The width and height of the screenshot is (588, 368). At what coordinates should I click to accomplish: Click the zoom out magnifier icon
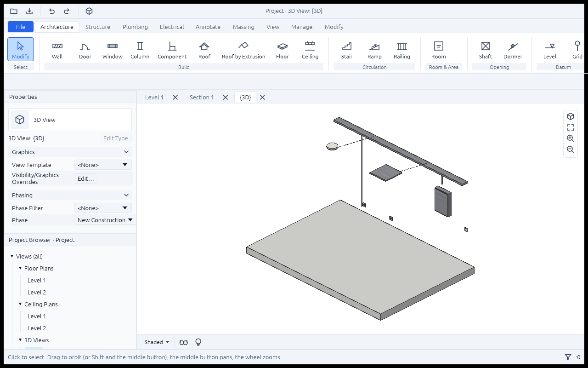[571, 149]
